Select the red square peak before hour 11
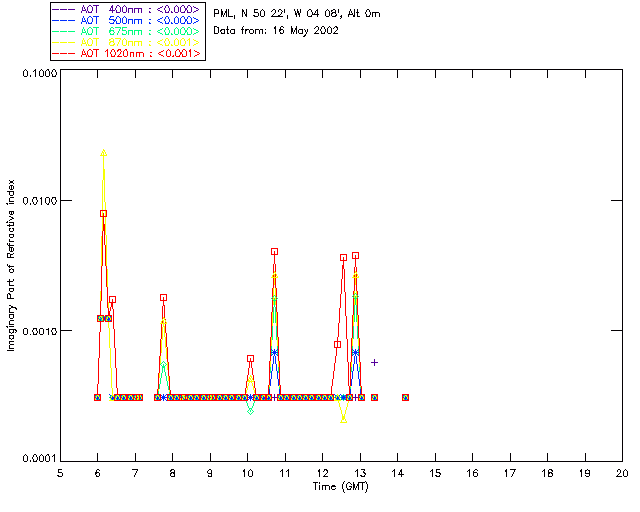640x512 pixels. click(275, 252)
